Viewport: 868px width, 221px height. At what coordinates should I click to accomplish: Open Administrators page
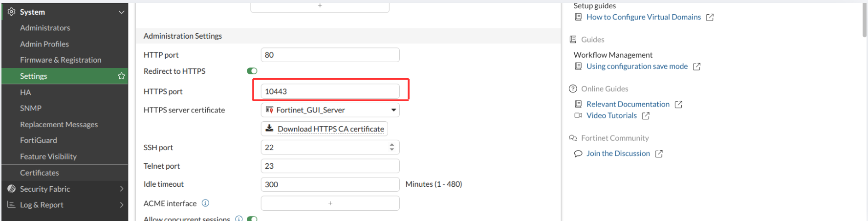[45, 28]
